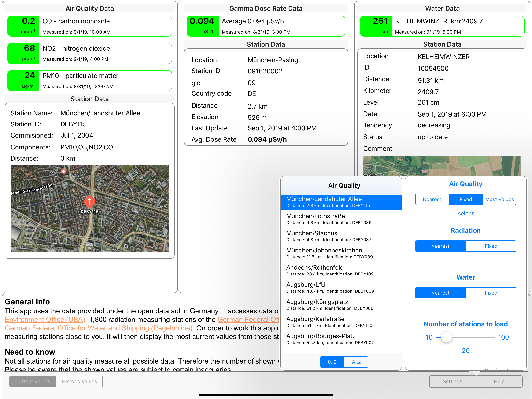
Task: Select Fixed for Water
Action: (491, 293)
